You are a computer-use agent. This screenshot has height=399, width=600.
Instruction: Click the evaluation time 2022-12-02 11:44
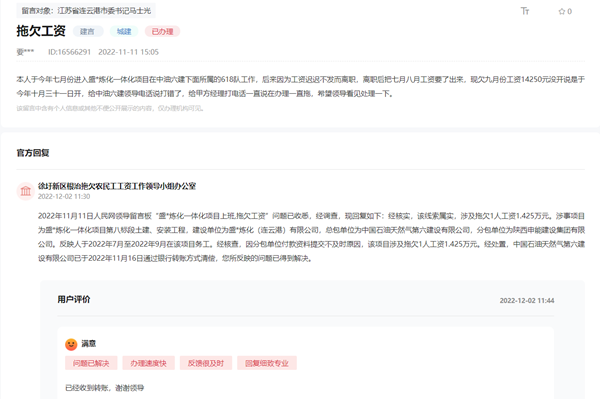527,301
